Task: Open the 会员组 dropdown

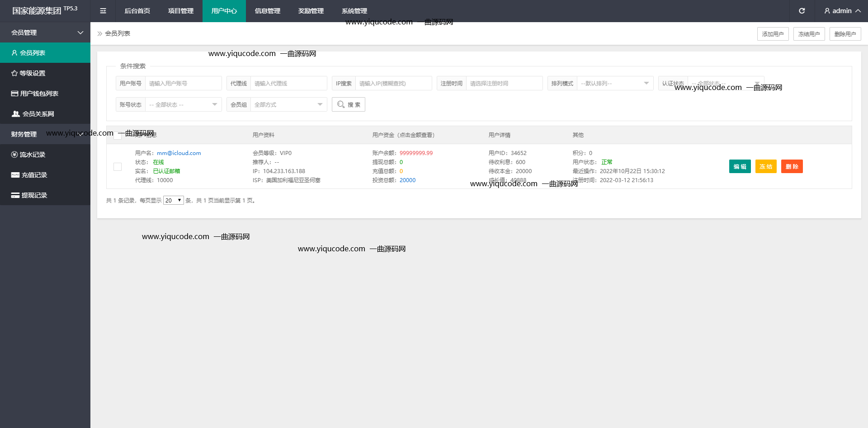Action: click(x=288, y=105)
